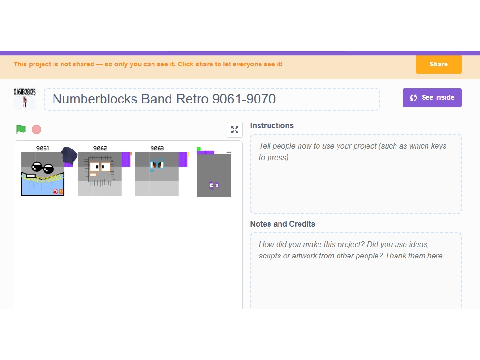This screenshot has height=360, width=480.
Task: Open the See inside editor
Action: [x=432, y=98]
